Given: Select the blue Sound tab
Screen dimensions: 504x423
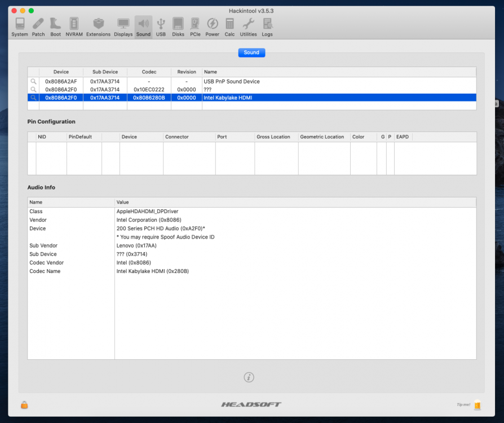Looking at the screenshot, I should click(251, 52).
